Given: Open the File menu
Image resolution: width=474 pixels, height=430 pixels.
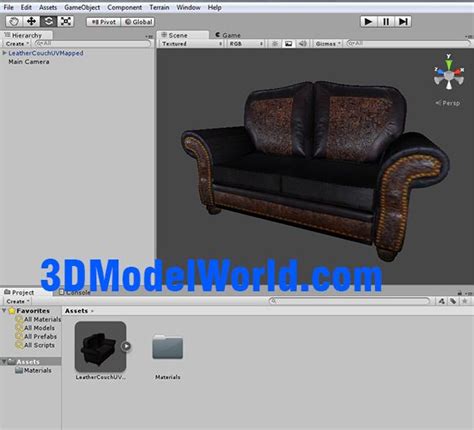Looking at the screenshot, I should coord(9,7).
